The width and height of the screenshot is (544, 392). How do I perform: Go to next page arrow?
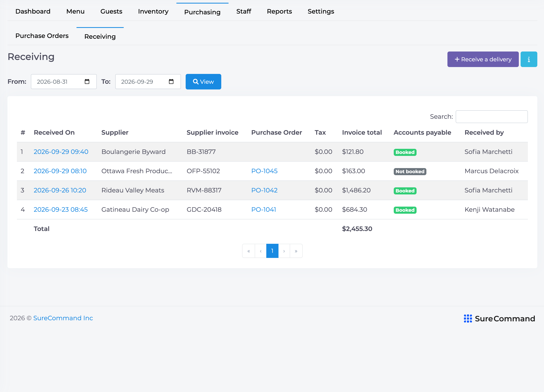tap(284, 251)
